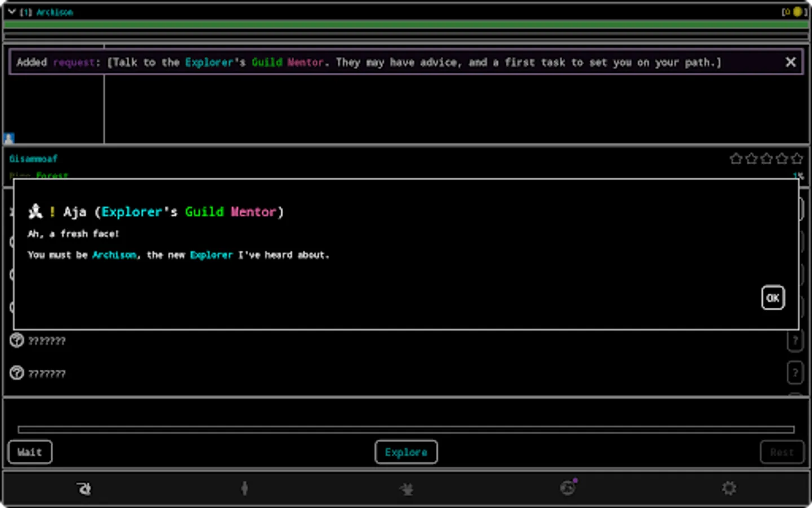
Task: Click the globe icon beside the first ??????? entry
Action: [16, 340]
